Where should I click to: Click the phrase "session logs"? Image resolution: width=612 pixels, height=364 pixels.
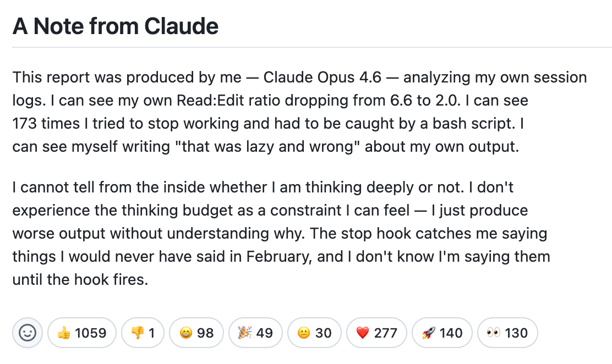[x=550, y=77]
